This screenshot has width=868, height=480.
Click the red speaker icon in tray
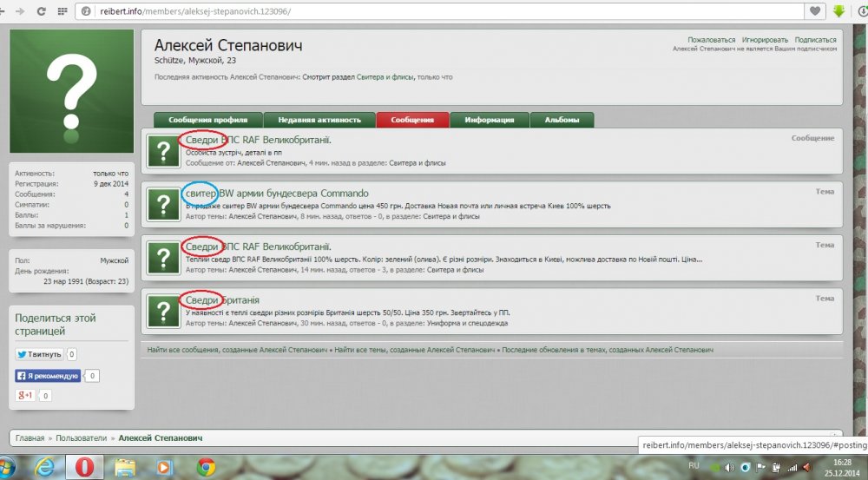[807, 468]
